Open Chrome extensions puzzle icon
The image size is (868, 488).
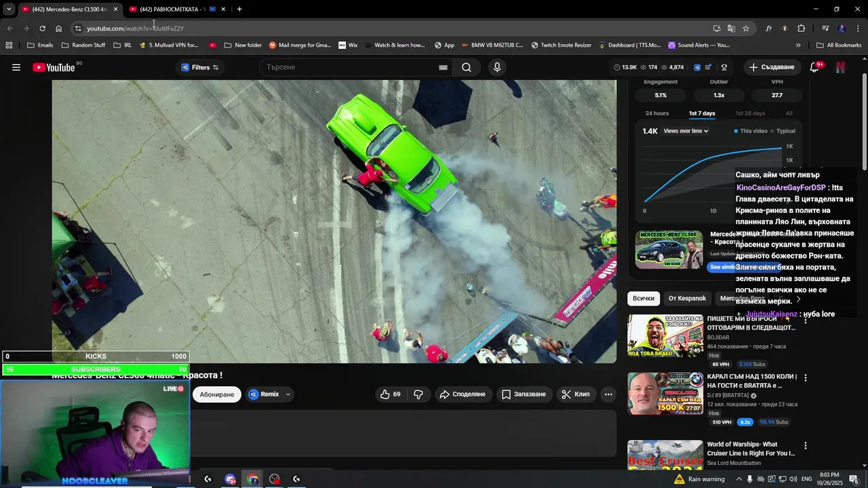[802, 28]
